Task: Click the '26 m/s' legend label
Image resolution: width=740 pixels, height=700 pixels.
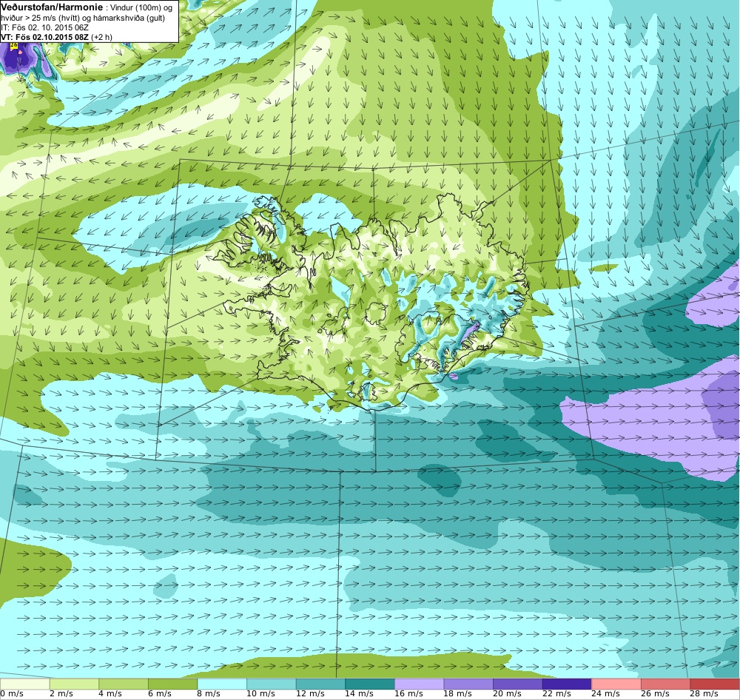Action: tap(656, 694)
